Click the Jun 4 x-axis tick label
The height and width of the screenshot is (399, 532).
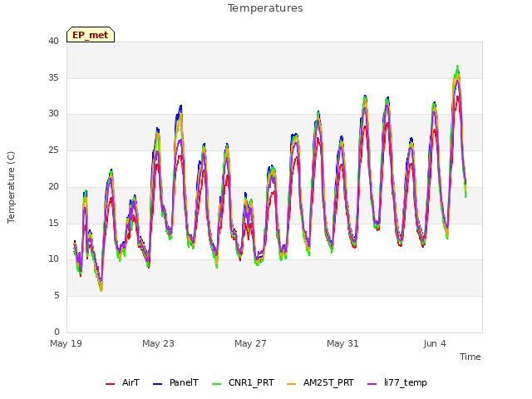coord(435,343)
